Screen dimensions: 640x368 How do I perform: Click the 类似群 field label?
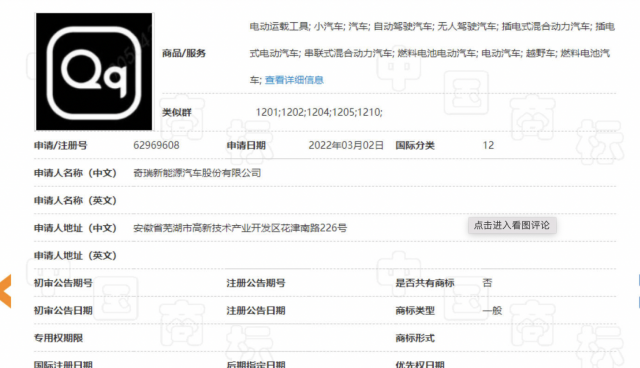click(x=177, y=113)
